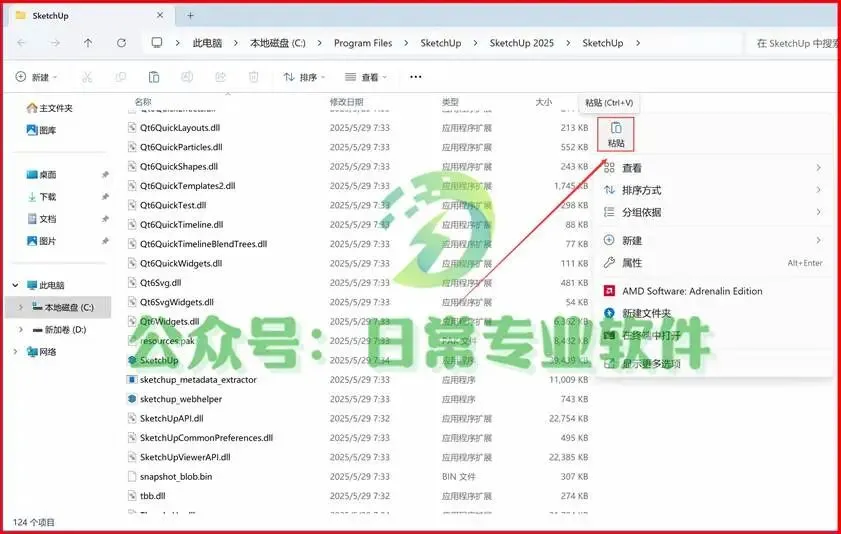Click the Copy icon in the toolbar
The height and width of the screenshot is (534, 841).
click(121, 77)
